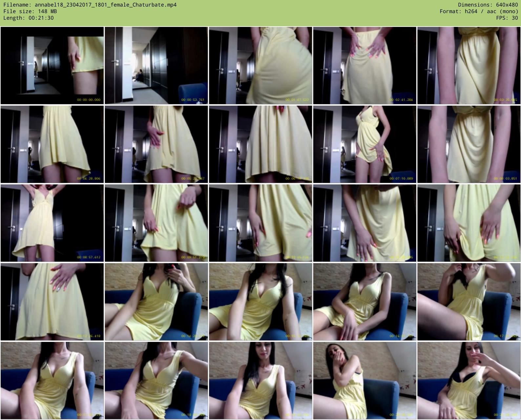The height and width of the screenshot is (420, 521).
Task: Click the filename text in the header
Action: point(90,5)
